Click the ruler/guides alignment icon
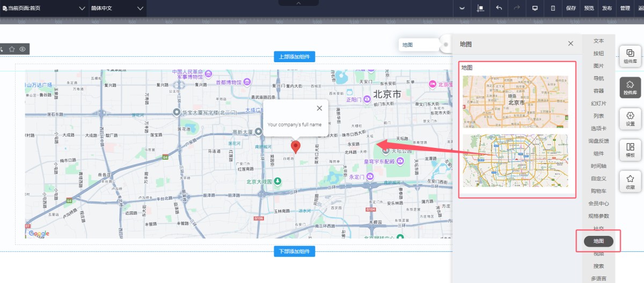644x283 pixels. 480,8
